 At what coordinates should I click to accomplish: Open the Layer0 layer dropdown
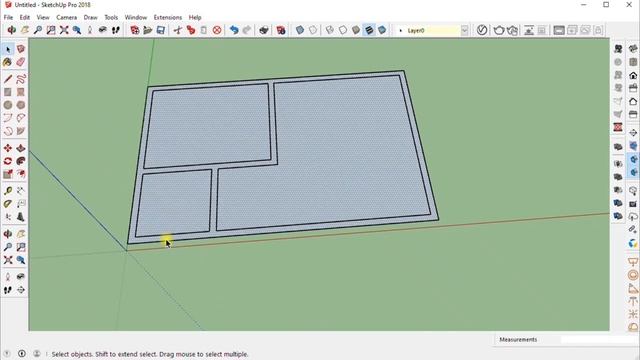point(464,30)
